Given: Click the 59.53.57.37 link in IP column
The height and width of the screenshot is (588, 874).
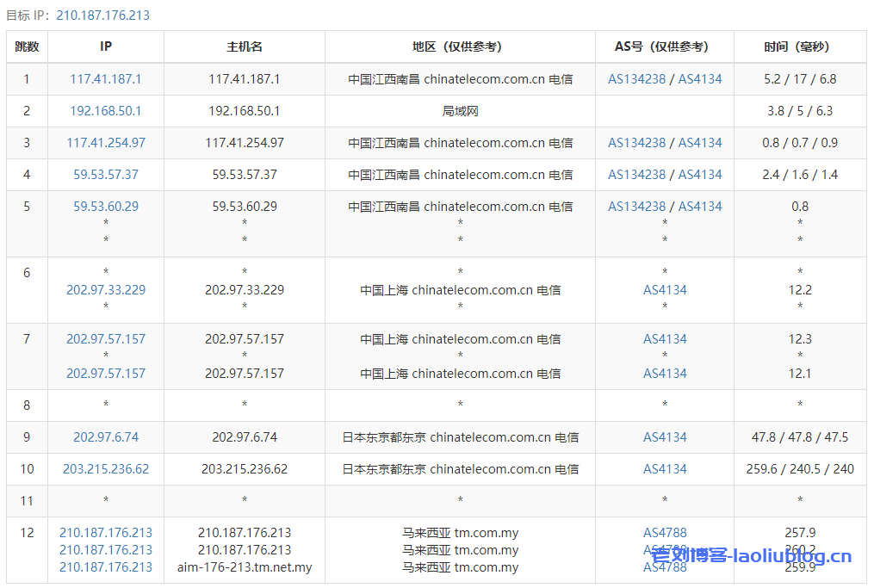Looking at the screenshot, I should (106, 175).
